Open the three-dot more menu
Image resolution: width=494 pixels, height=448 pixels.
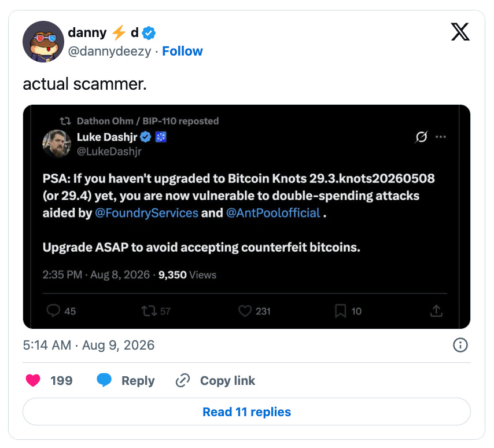coord(440,137)
